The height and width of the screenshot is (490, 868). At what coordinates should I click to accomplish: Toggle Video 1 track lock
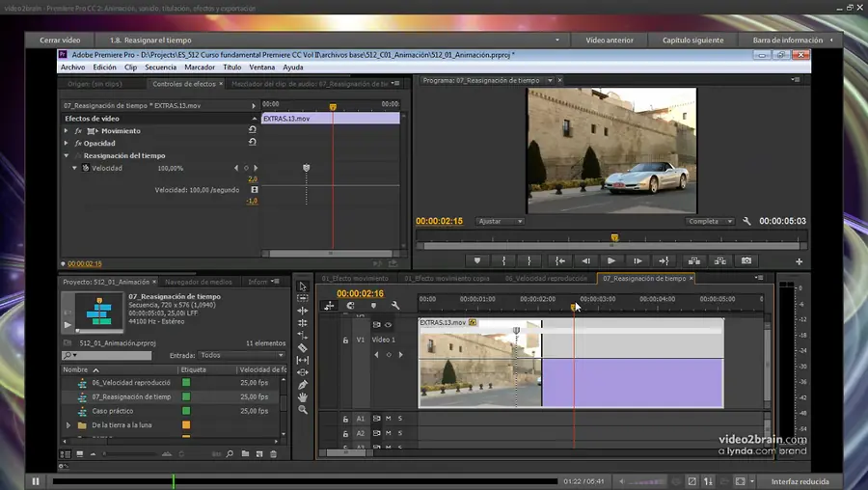pos(345,340)
